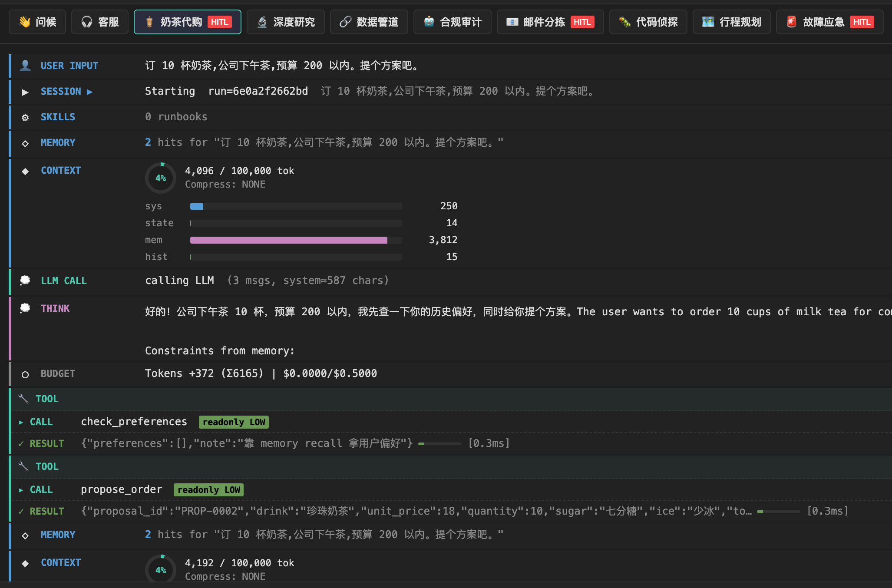
Task: Open the 合规审计 tab
Action: pyautogui.click(x=453, y=22)
